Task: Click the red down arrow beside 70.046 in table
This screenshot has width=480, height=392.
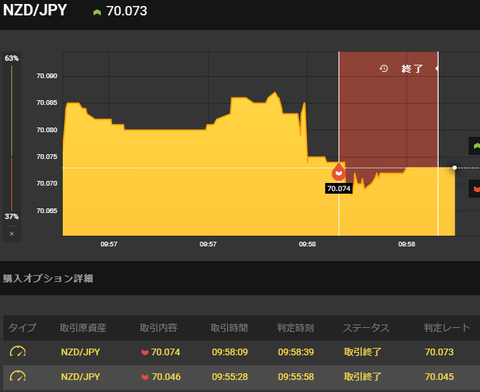Action: (x=145, y=377)
